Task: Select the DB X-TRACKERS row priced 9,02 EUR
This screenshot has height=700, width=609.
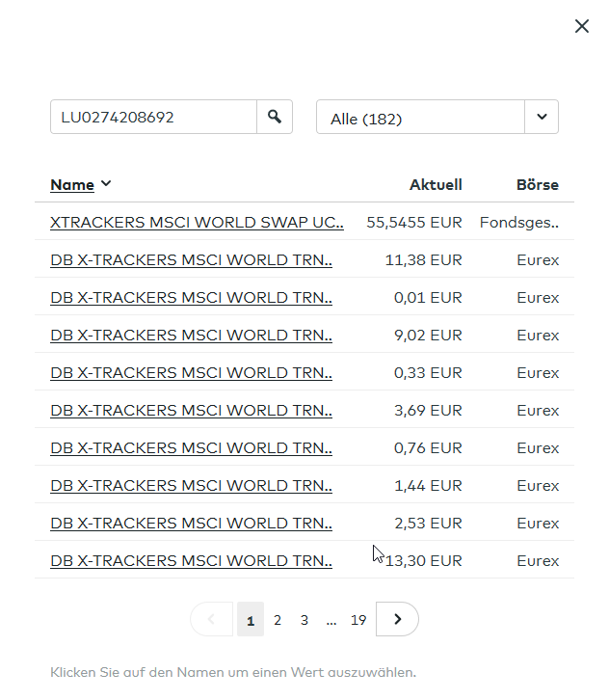Action: (191, 335)
